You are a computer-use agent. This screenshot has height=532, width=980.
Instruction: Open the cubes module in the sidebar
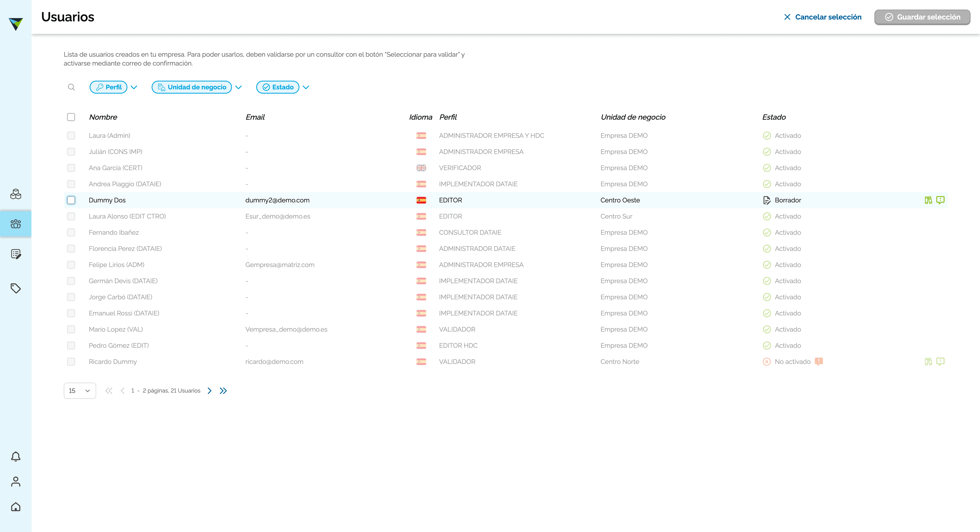(16, 194)
